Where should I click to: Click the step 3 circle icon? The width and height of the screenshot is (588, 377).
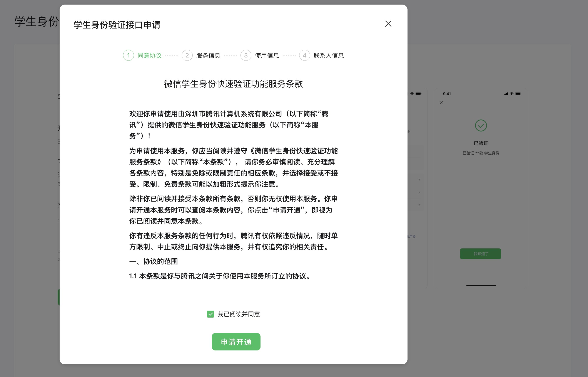[246, 55]
